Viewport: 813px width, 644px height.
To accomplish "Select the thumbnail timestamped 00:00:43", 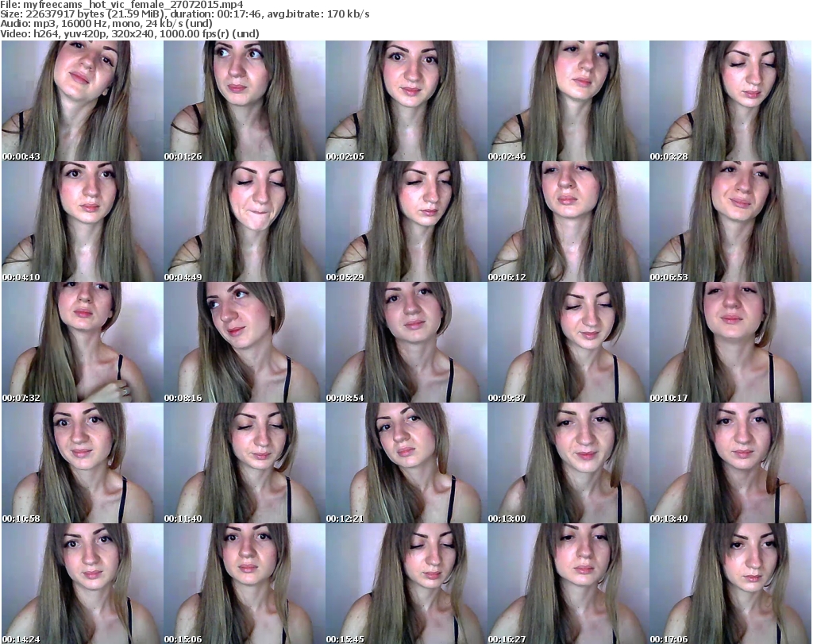I will [82, 101].
